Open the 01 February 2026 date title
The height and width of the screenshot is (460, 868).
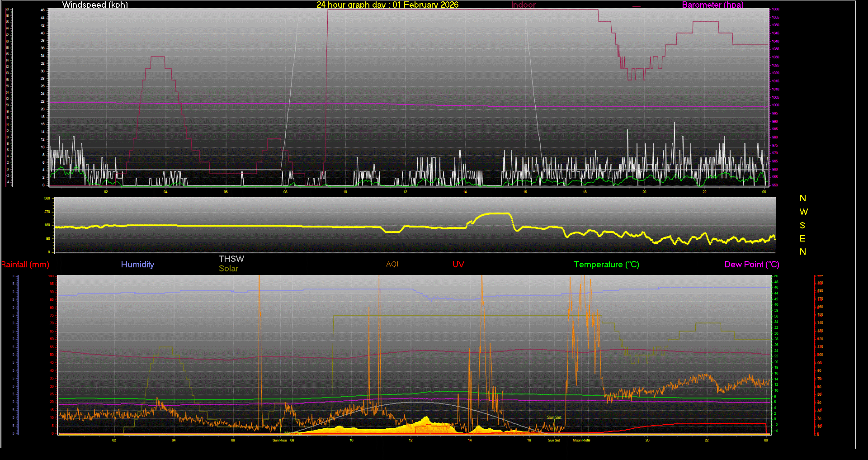387,5
